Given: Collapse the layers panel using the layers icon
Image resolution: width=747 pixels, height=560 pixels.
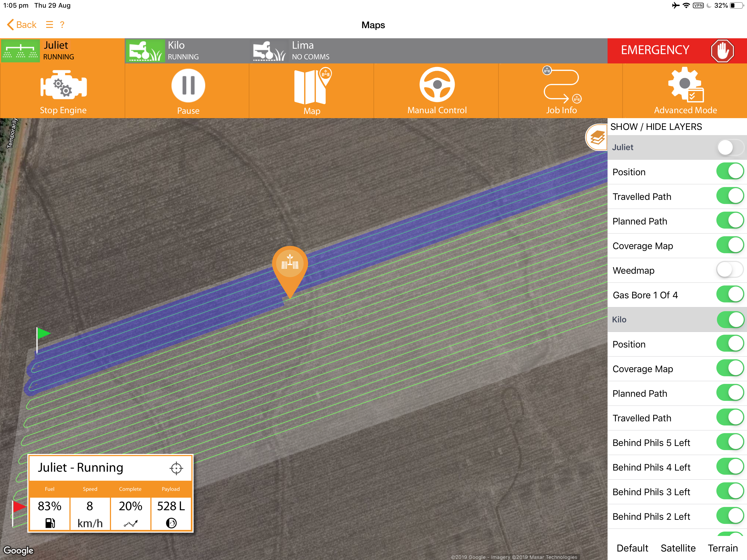Looking at the screenshot, I should 597,138.
